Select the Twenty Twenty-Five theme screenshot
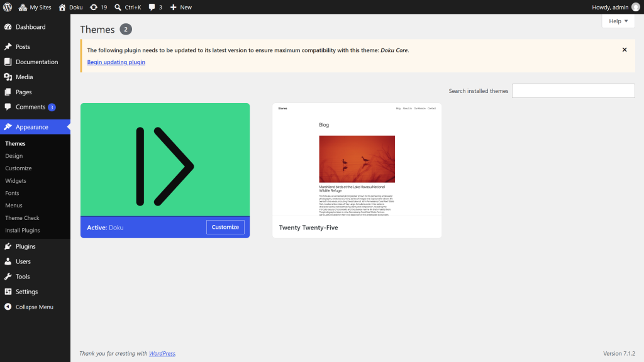 click(x=357, y=160)
